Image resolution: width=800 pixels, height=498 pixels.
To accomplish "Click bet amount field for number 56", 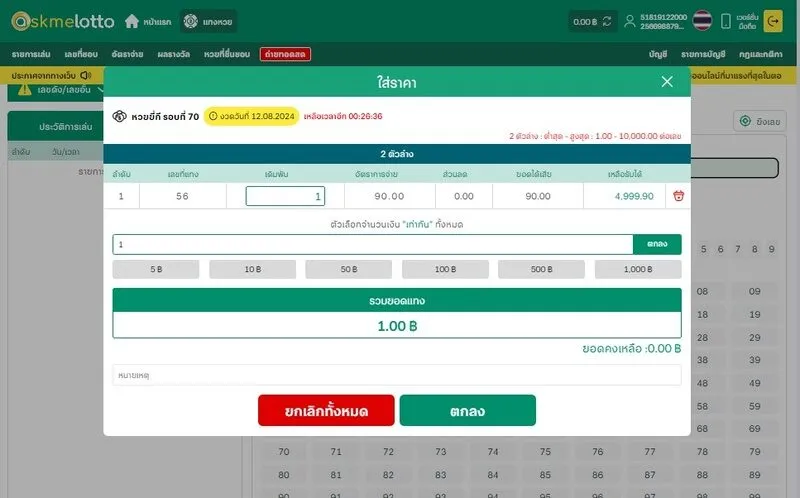I will click(x=285, y=196).
